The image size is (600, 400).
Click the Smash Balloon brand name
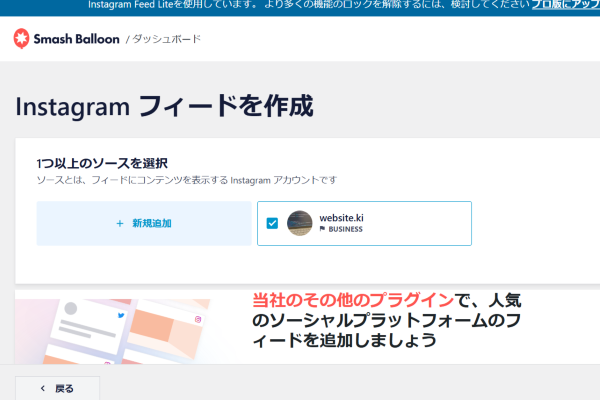coord(77,39)
